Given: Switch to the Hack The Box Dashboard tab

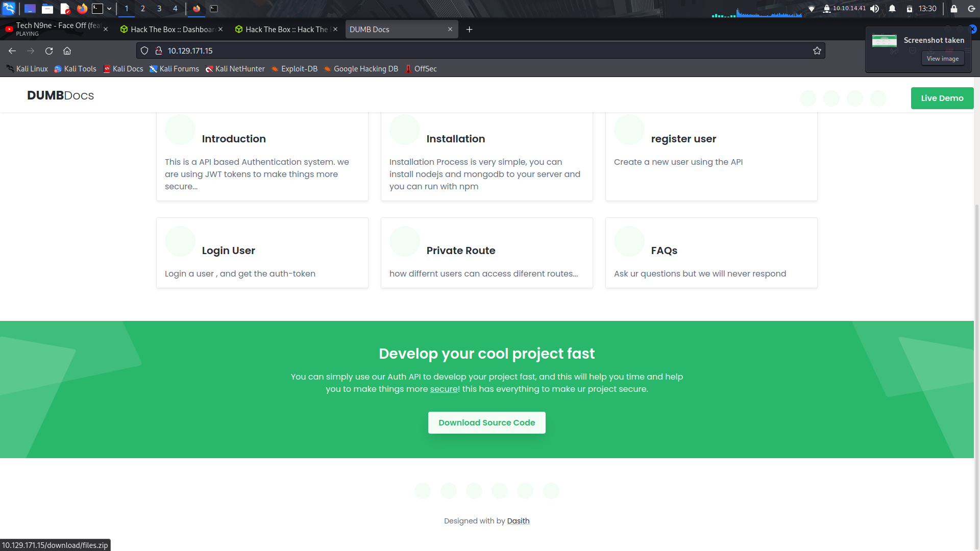Looking at the screenshot, I should tap(171, 30).
